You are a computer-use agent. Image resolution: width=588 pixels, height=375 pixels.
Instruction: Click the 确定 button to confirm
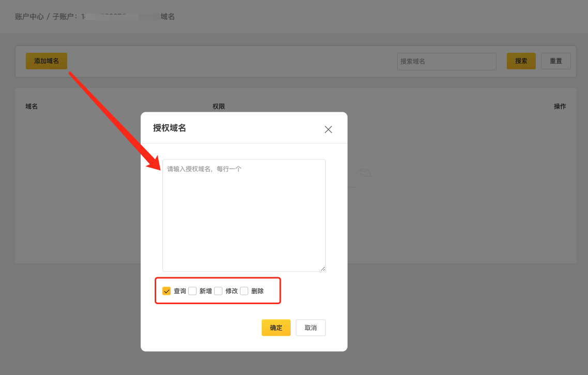tap(276, 327)
